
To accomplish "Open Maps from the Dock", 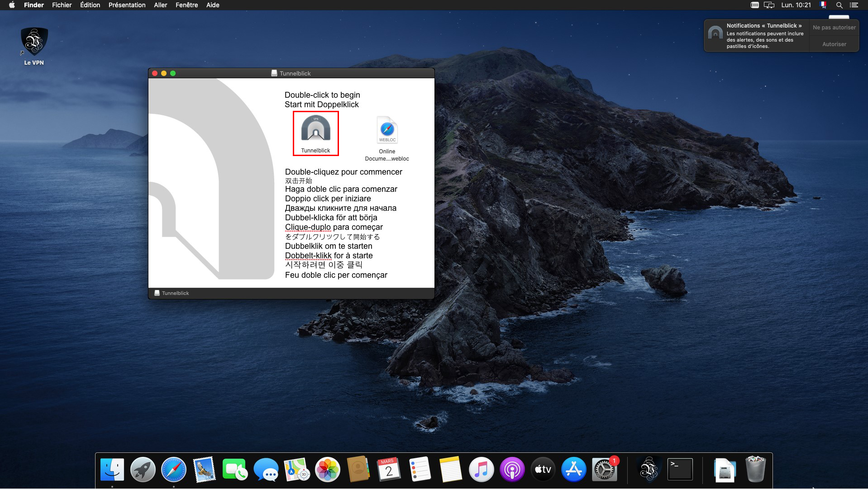I will coord(297,469).
